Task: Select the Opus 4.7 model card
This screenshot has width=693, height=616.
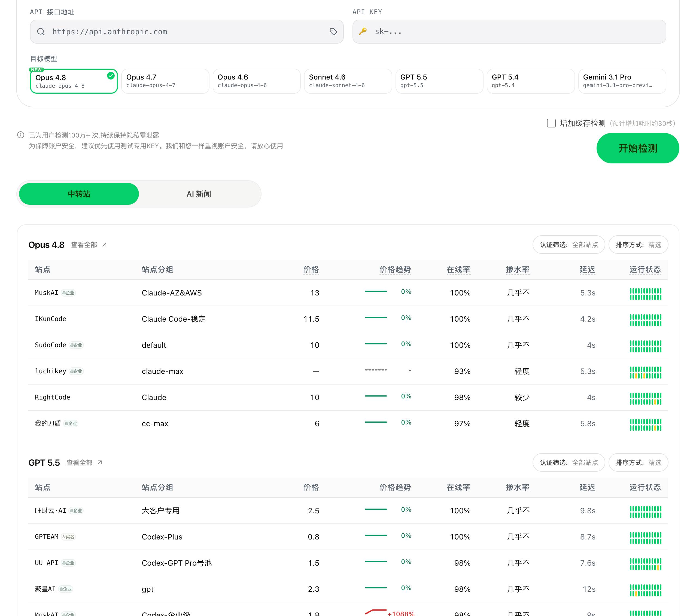Action: 165,81
